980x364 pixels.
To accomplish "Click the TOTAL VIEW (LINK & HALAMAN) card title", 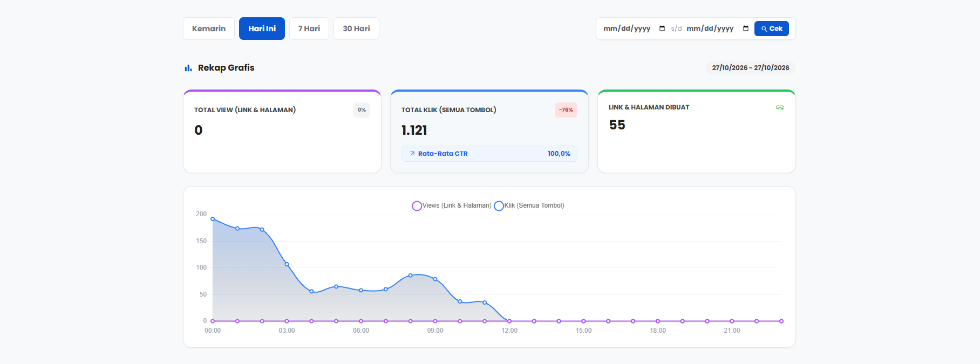I will tap(245, 110).
